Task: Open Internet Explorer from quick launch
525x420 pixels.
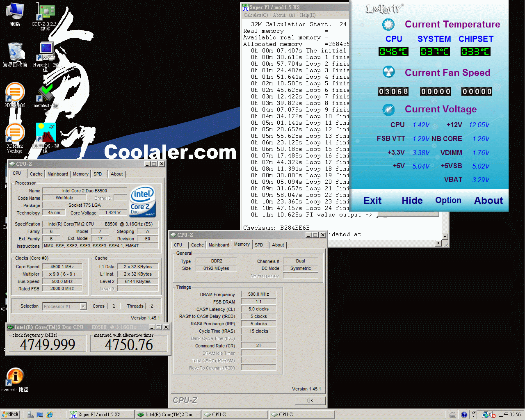Action: [x=50, y=415]
